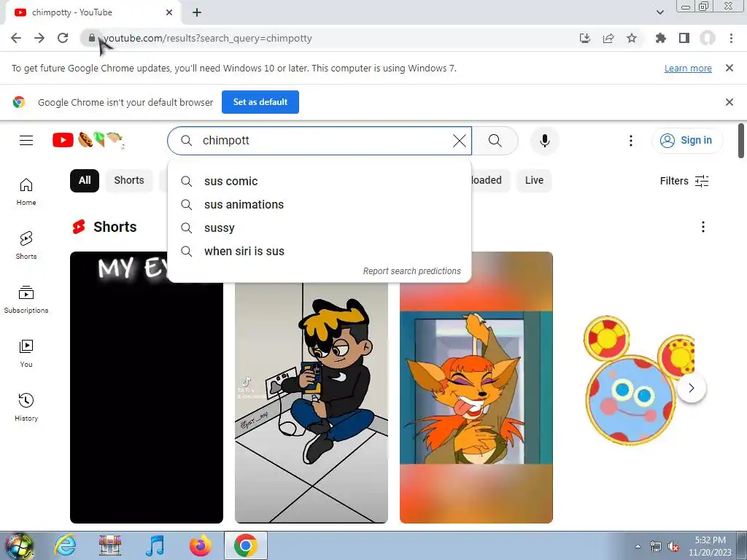Choose suggestion 'sus comic'
This screenshot has width=747, height=560.
320,182
